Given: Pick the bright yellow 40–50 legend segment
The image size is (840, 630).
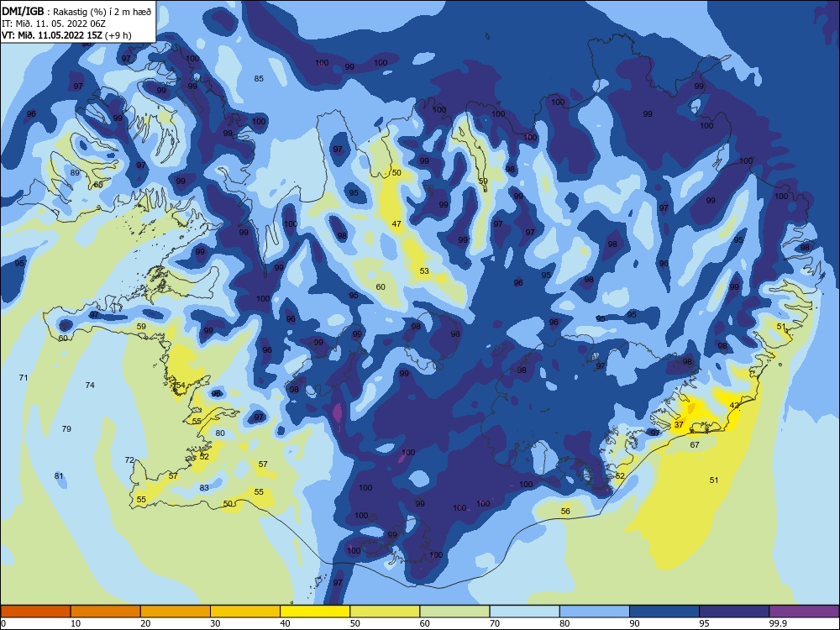Looking at the screenshot, I should pyautogui.click(x=315, y=612).
